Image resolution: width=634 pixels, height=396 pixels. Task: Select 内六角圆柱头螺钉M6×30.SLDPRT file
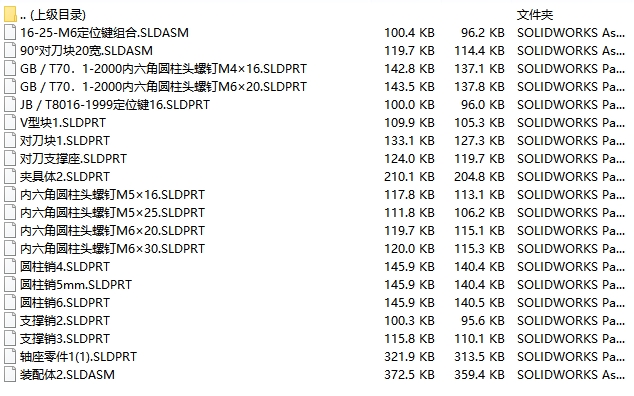pyautogui.click(x=112, y=249)
